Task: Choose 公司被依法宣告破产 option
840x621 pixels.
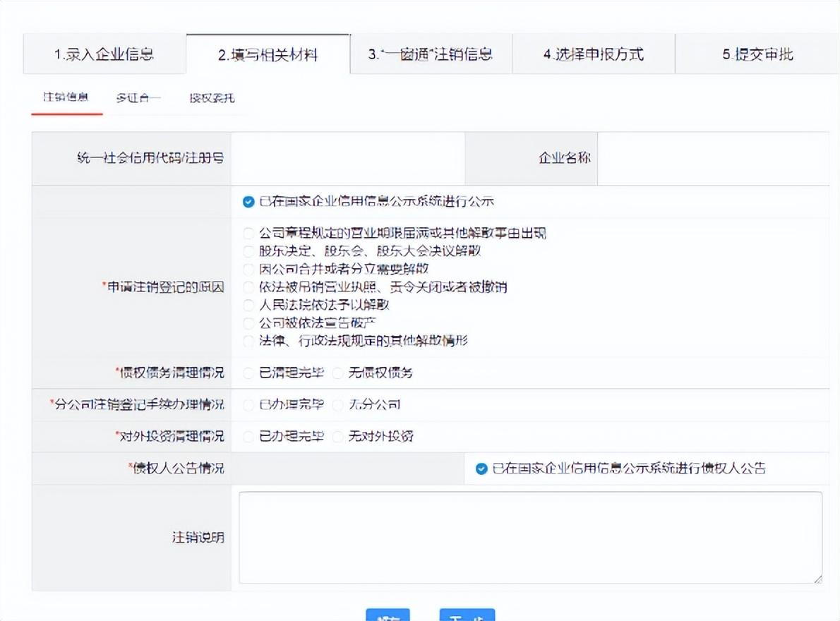Action: coord(248,323)
